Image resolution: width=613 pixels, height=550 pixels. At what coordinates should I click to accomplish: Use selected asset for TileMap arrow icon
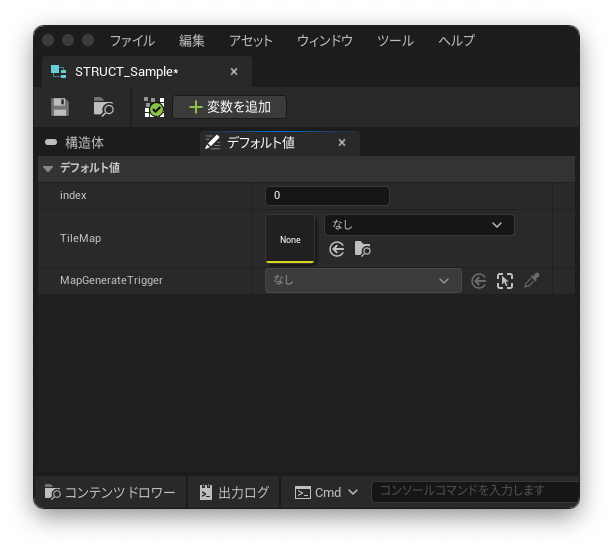pyautogui.click(x=337, y=249)
